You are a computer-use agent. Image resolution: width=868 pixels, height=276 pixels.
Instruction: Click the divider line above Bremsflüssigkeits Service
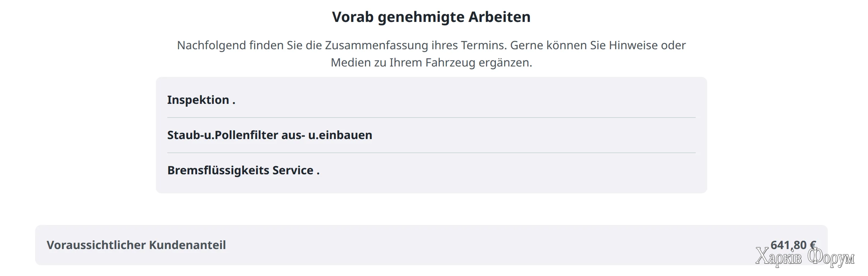(x=431, y=153)
